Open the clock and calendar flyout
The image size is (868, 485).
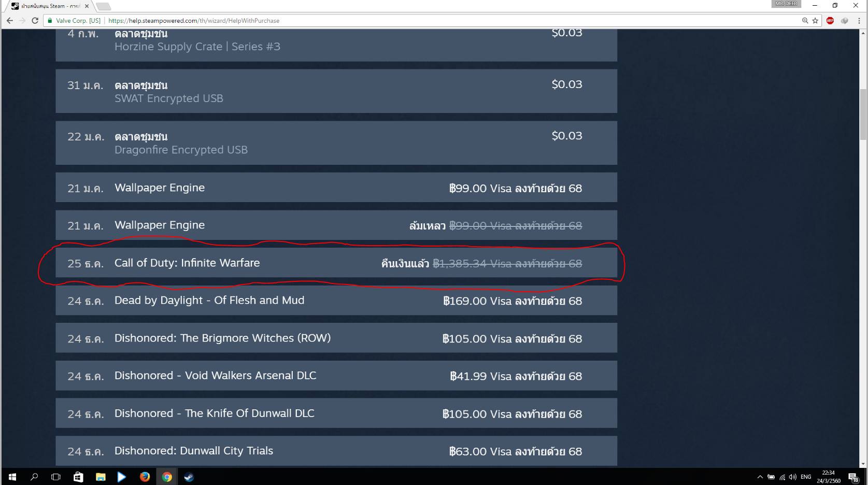pos(828,477)
